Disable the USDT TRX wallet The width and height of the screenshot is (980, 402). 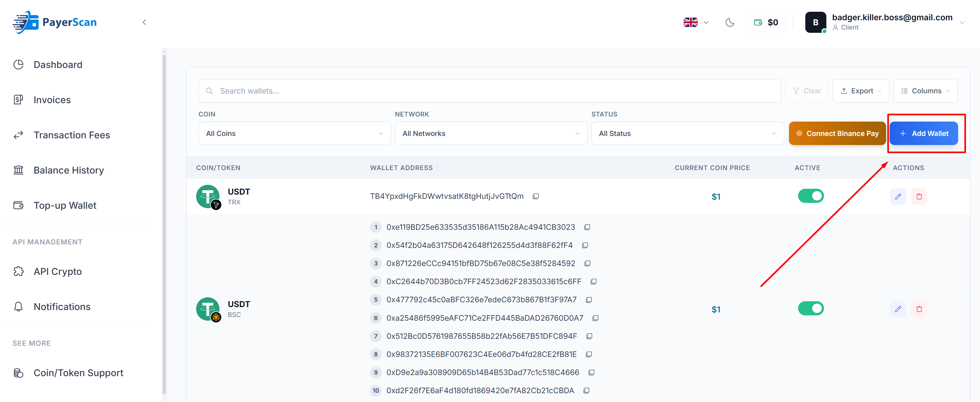pos(811,196)
